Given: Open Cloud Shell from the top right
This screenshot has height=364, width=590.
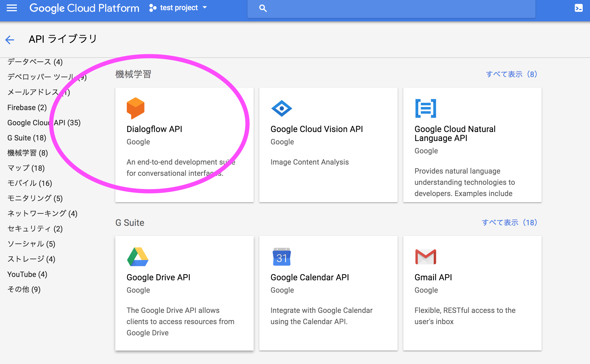Looking at the screenshot, I should click(x=579, y=8).
